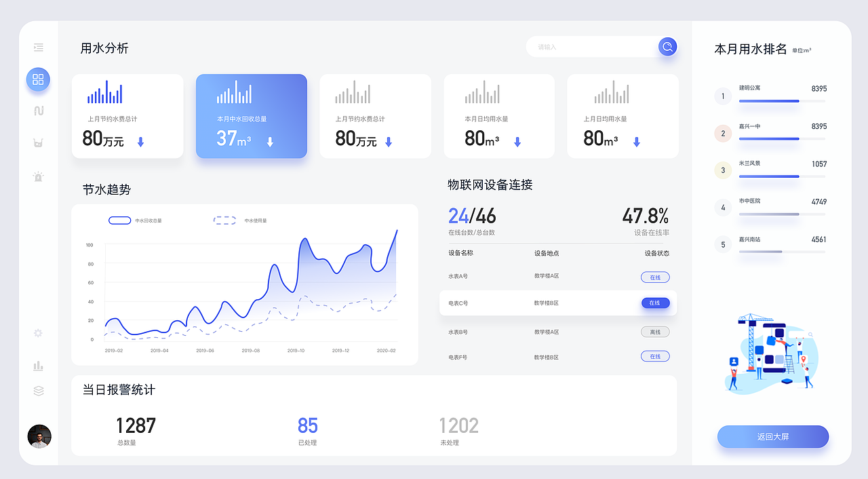Click the down arrow on 上月日均用水量 card
The height and width of the screenshot is (479, 868).
tap(636, 142)
